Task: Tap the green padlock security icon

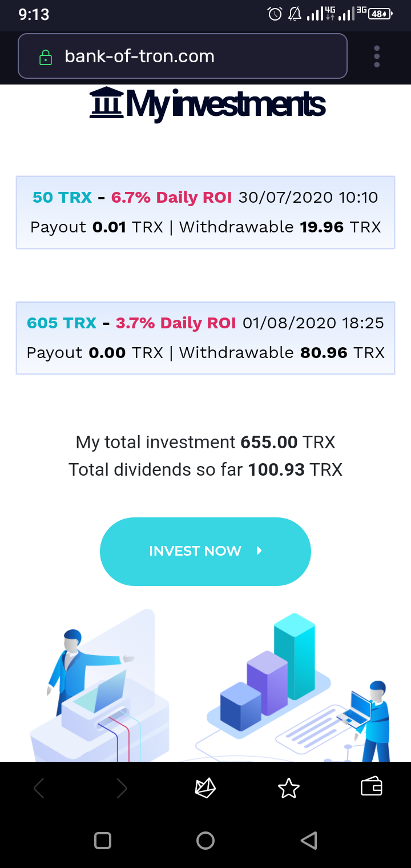Action: pyautogui.click(x=45, y=57)
